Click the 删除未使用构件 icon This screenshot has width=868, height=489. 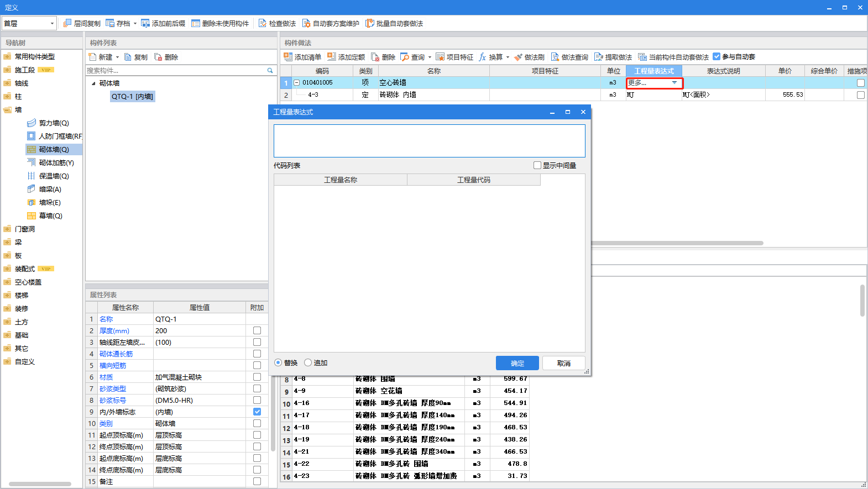(x=196, y=23)
